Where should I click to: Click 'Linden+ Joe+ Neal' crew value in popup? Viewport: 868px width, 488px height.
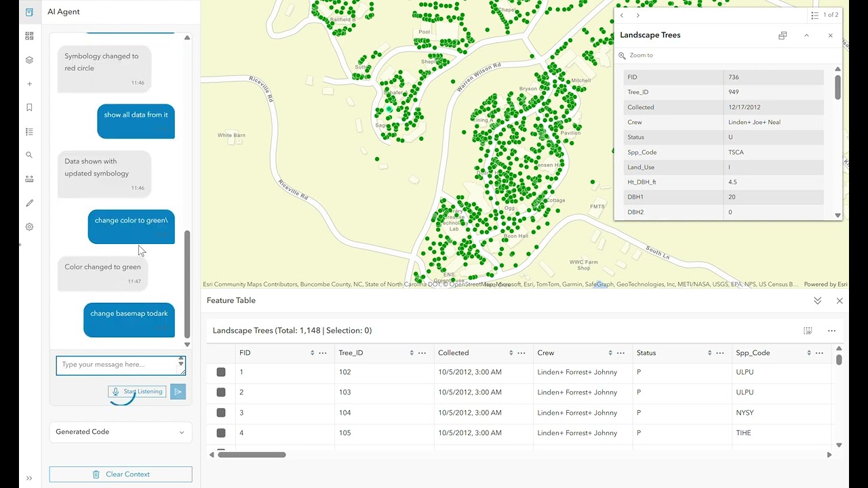tap(754, 123)
